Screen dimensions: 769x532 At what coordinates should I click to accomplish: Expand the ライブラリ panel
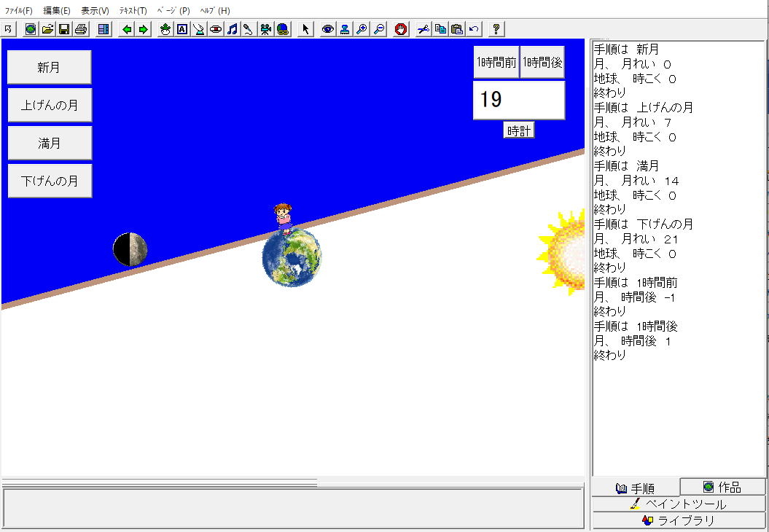click(x=679, y=520)
